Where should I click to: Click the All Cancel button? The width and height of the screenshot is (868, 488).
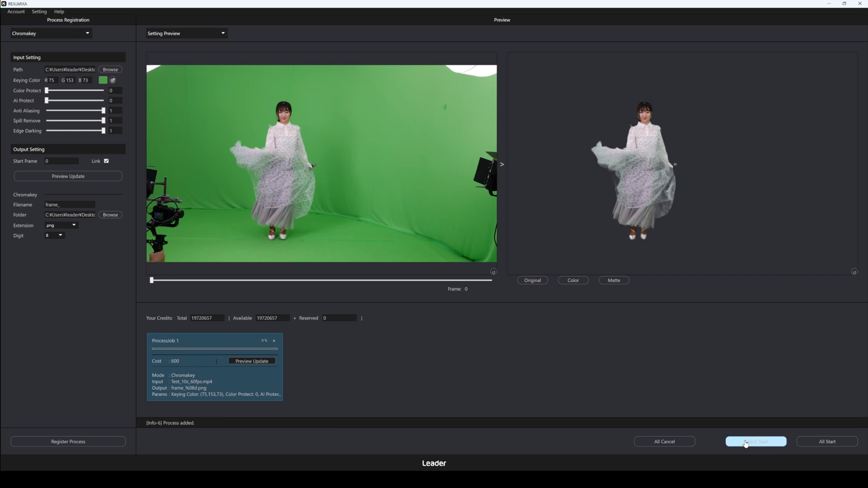(x=665, y=441)
